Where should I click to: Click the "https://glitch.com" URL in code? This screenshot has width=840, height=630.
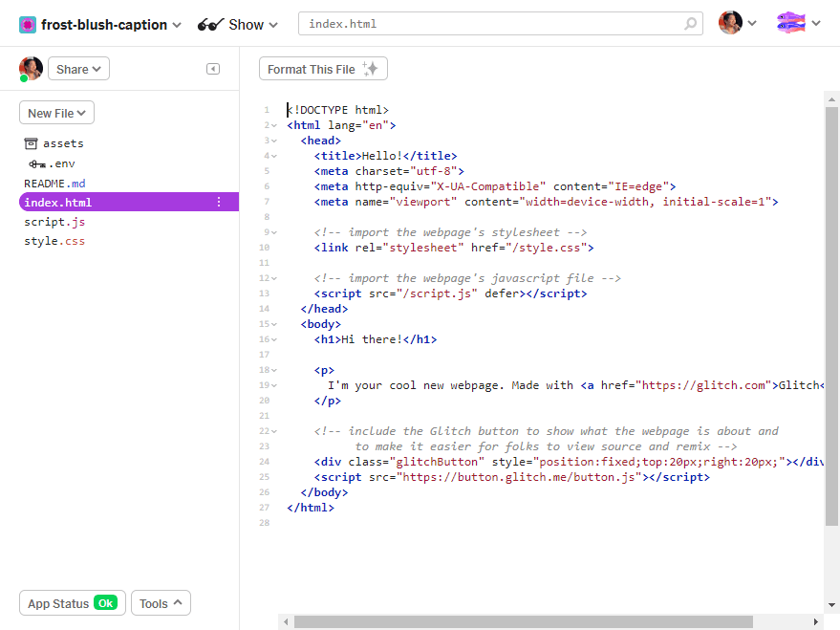(x=703, y=385)
